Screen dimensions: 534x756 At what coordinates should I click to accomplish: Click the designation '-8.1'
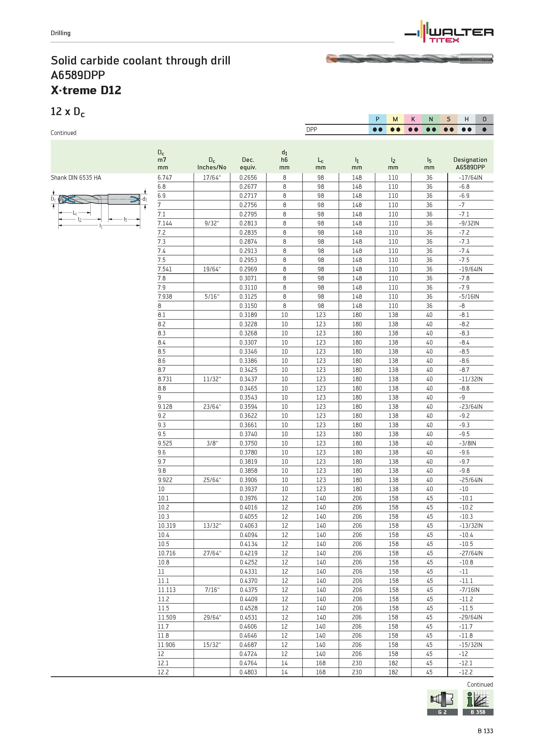464,315
